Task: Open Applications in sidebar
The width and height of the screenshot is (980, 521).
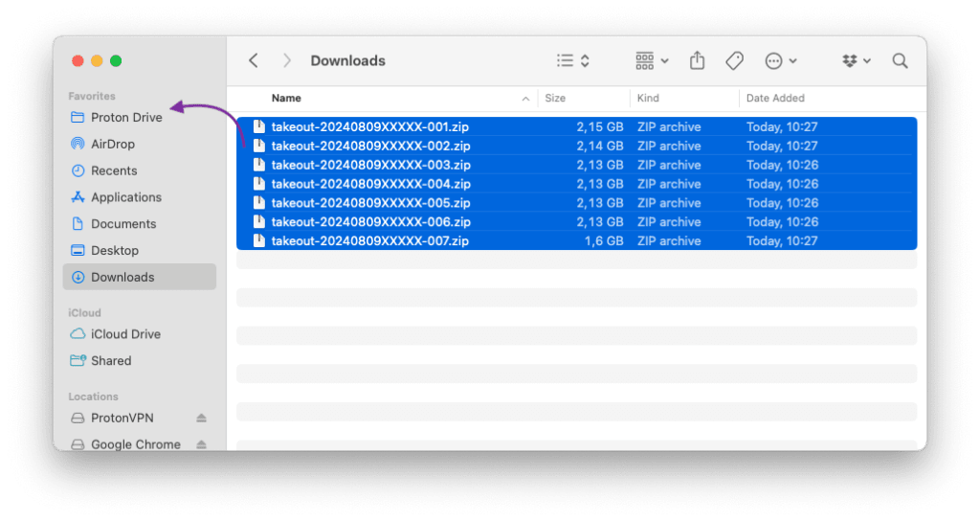Action: tap(140, 197)
